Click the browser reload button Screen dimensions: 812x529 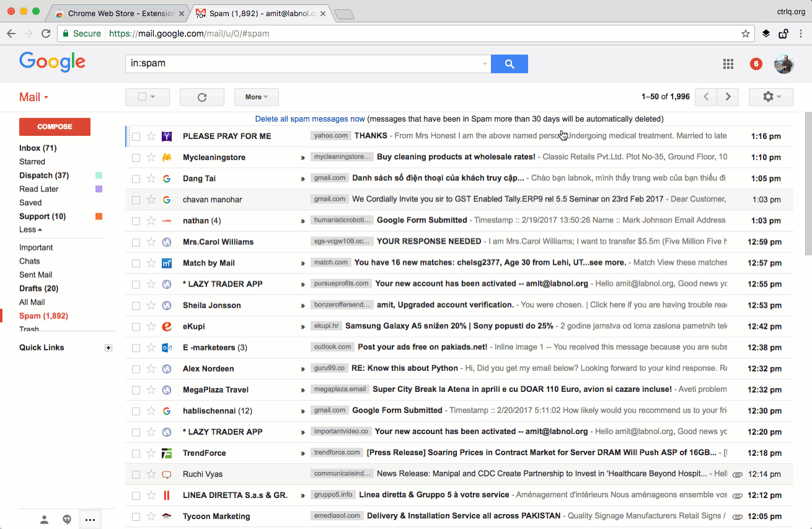tap(46, 33)
